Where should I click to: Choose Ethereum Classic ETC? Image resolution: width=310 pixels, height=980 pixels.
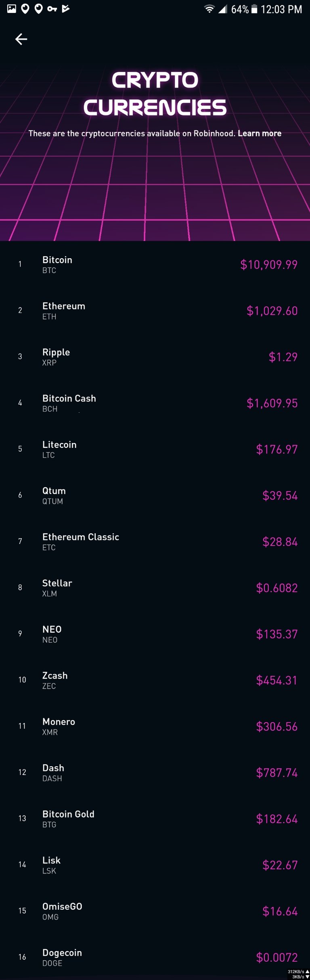click(155, 541)
